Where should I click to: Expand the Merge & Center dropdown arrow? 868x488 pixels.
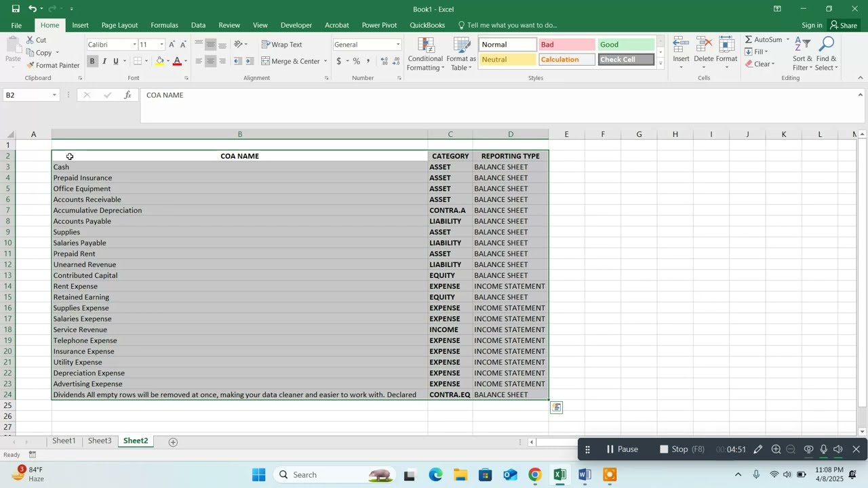click(x=325, y=61)
